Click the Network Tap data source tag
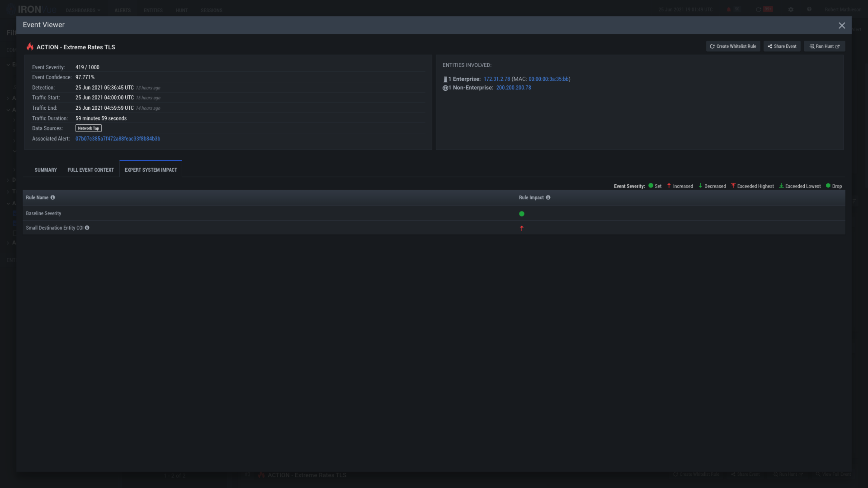This screenshot has width=868, height=488. tap(88, 128)
